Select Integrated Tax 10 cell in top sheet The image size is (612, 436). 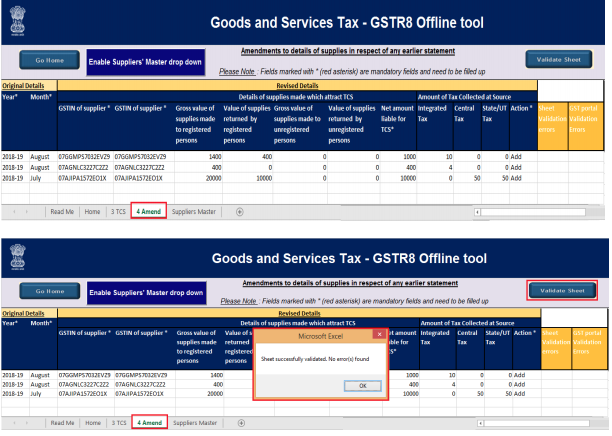(435, 157)
